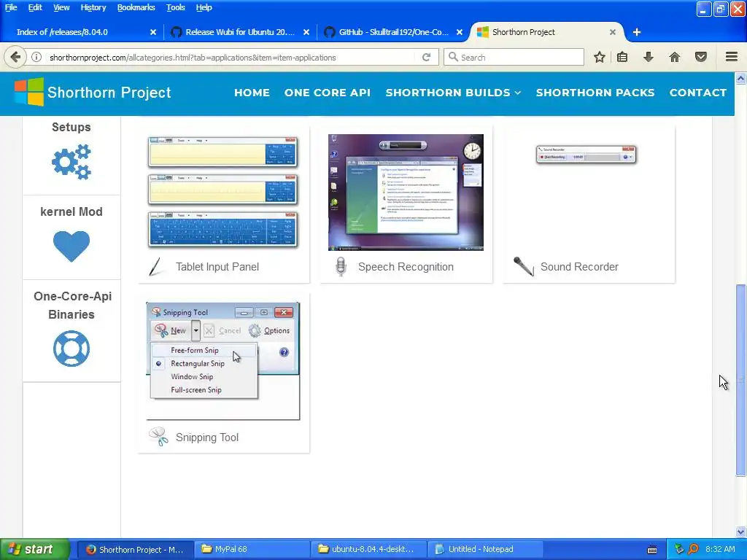Close the GitHub Skulltrail192 tab

(460, 32)
